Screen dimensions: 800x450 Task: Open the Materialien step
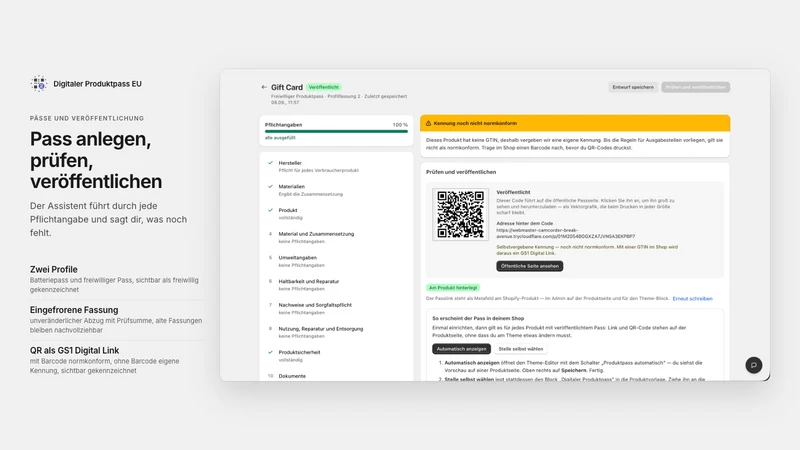click(x=336, y=190)
